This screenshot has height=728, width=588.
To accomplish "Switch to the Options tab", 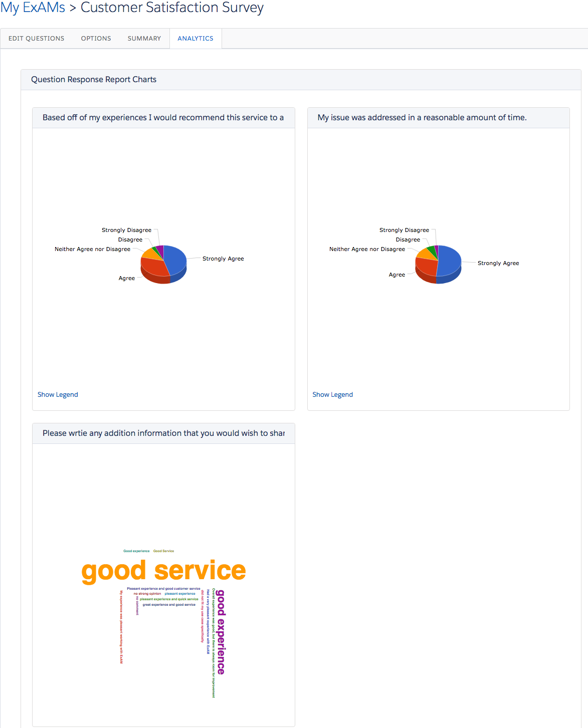I will click(96, 39).
